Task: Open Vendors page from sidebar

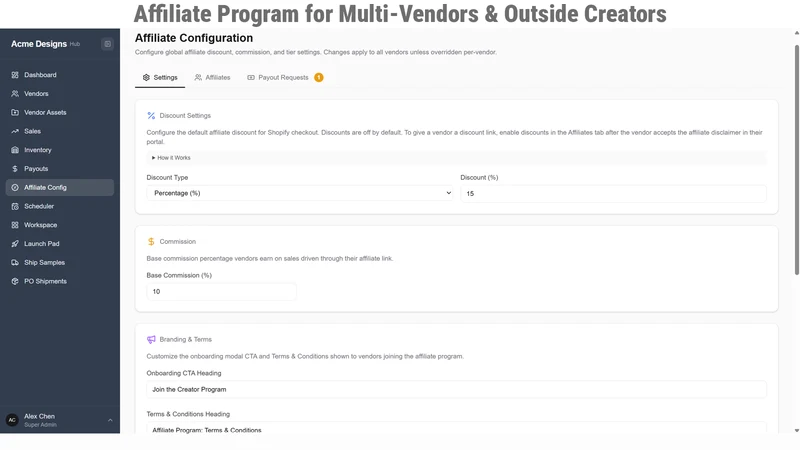Action: click(x=60, y=94)
